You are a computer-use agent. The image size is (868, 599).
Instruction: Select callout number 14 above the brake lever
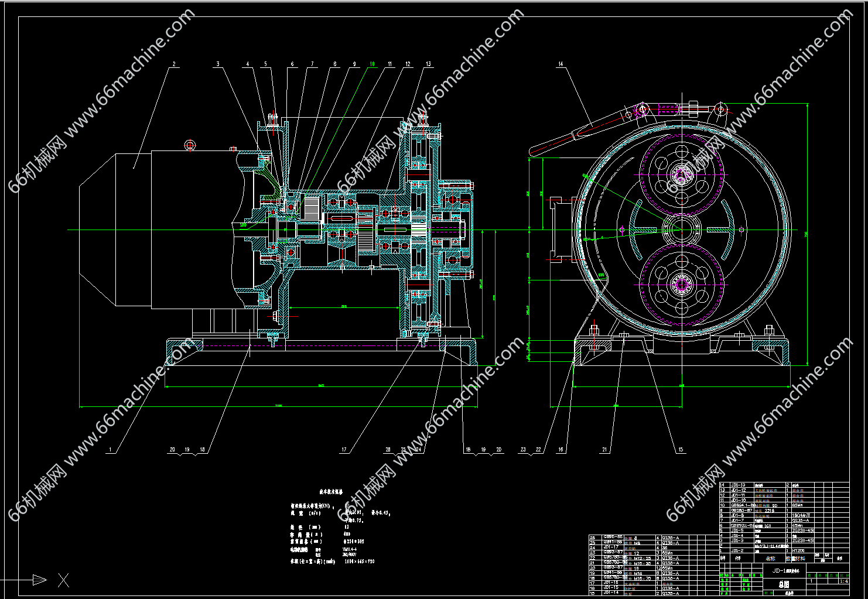click(x=561, y=64)
